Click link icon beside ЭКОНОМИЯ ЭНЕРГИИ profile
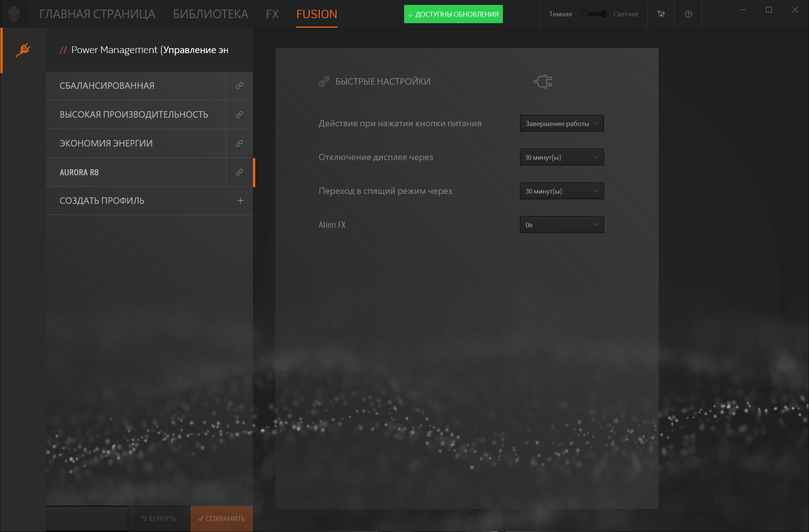Screen dimensions: 809x532 coord(239,143)
